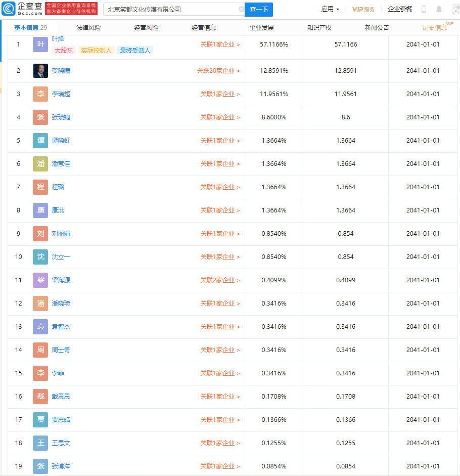Click the company name search field
This screenshot has height=476, width=460.
(x=173, y=10)
